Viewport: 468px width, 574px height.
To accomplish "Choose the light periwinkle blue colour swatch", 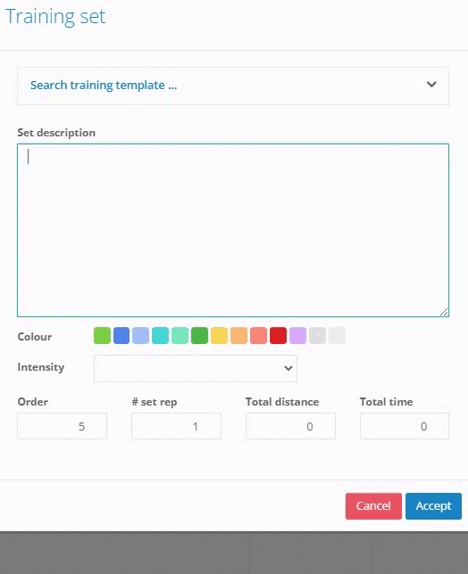I will [x=141, y=336].
